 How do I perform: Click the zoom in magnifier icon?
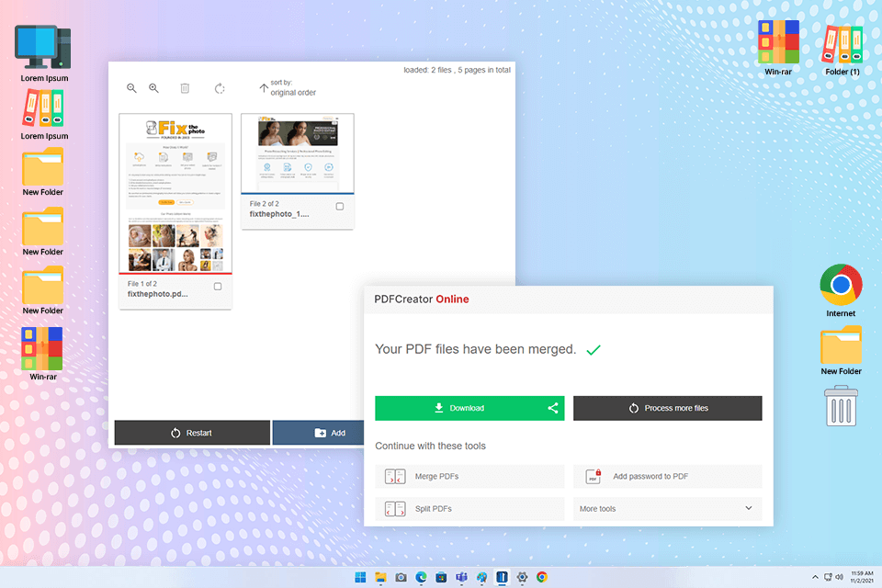153,88
